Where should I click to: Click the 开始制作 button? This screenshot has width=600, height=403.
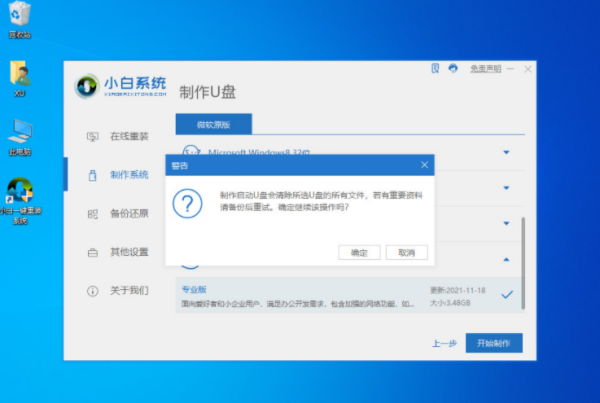click(494, 343)
